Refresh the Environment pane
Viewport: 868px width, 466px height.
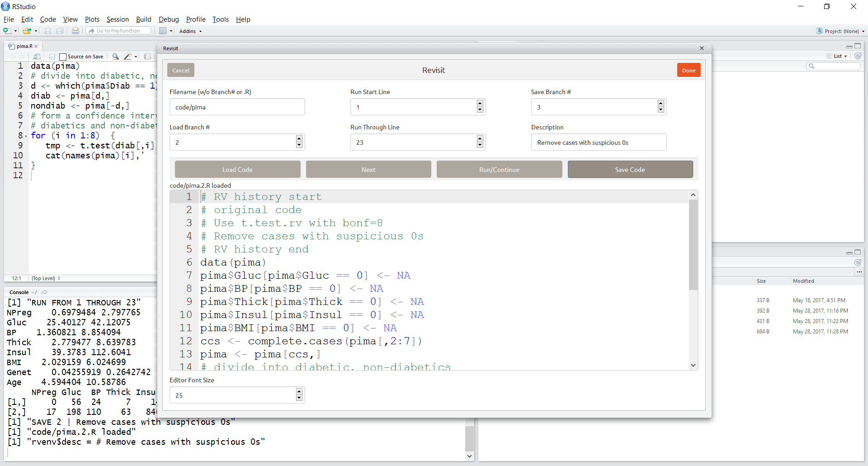(858, 56)
